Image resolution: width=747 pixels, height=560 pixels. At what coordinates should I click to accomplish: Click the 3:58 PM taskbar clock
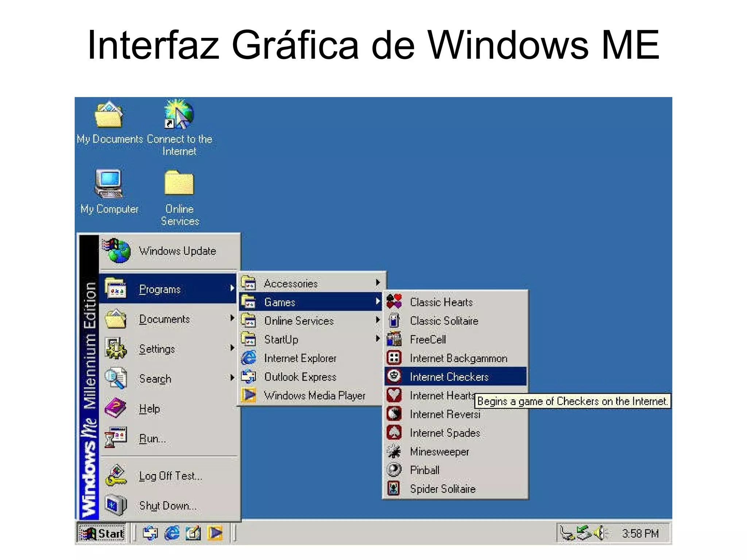pos(640,533)
